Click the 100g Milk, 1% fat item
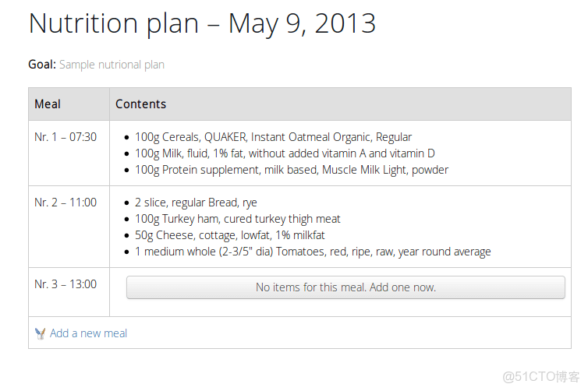The width and height of the screenshot is (588, 391). coord(285,153)
